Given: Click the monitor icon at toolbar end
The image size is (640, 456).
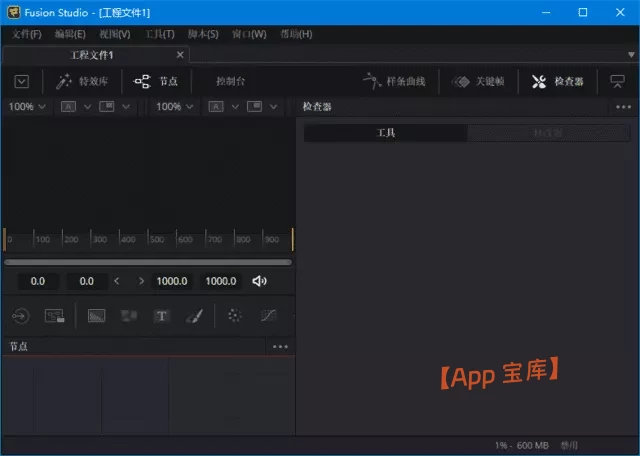Looking at the screenshot, I should [617, 81].
